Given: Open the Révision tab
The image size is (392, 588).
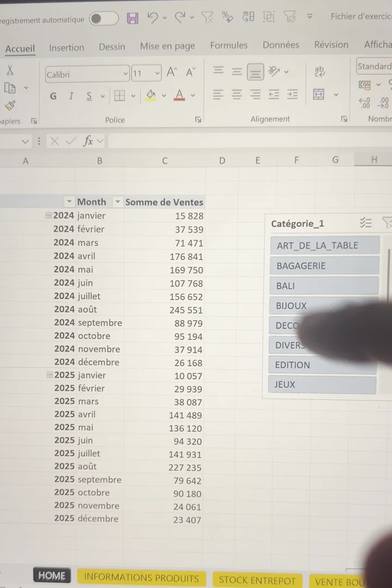Looking at the screenshot, I should click(x=331, y=45).
